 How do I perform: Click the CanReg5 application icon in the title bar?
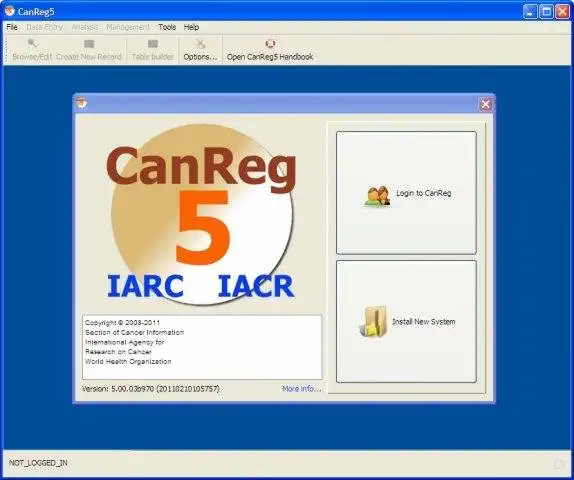pyautogui.click(x=10, y=11)
